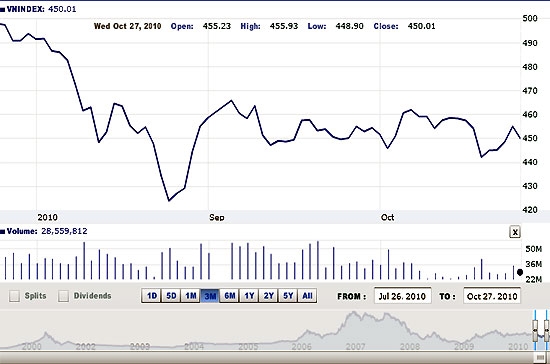
Task: Select the 1D time range
Action: pyautogui.click(x=152, y=296)
